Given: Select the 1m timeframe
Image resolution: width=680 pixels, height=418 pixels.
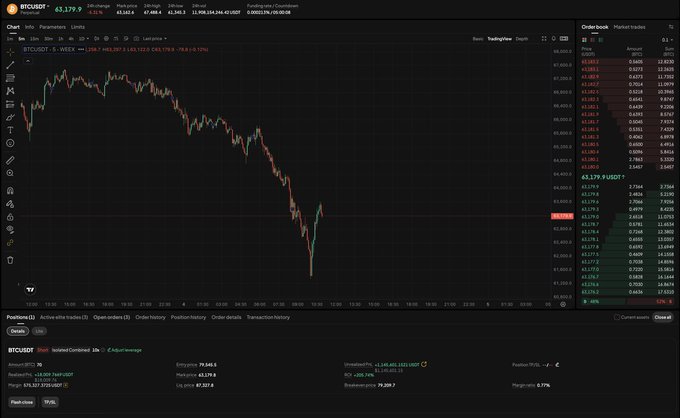Looking at the screenshot, I should (x=10, y=39).
